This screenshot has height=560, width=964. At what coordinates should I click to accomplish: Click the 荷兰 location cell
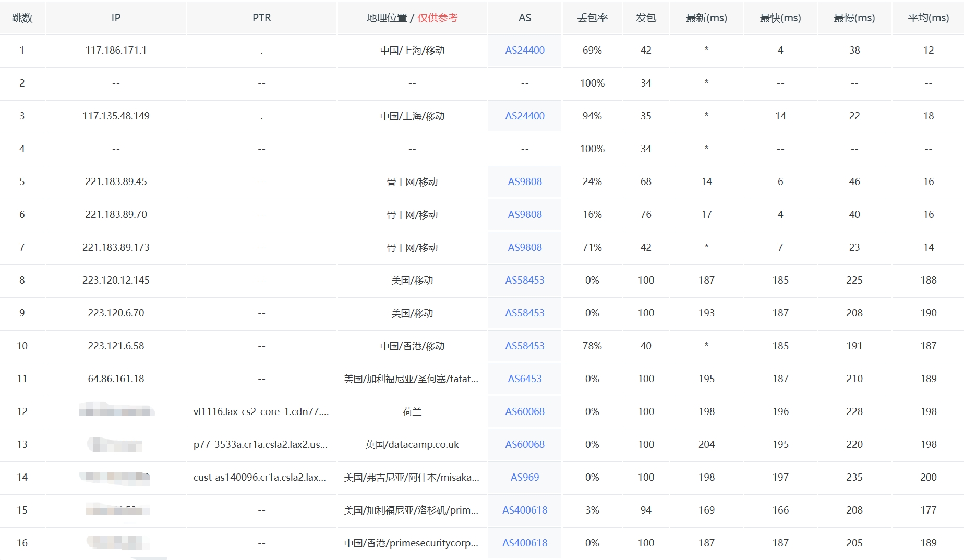coord(412,411)
